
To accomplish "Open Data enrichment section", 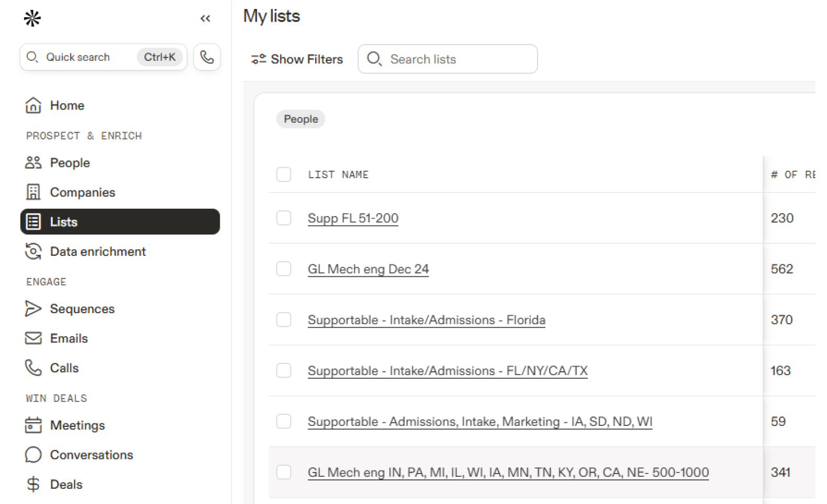I will (98, 252).
